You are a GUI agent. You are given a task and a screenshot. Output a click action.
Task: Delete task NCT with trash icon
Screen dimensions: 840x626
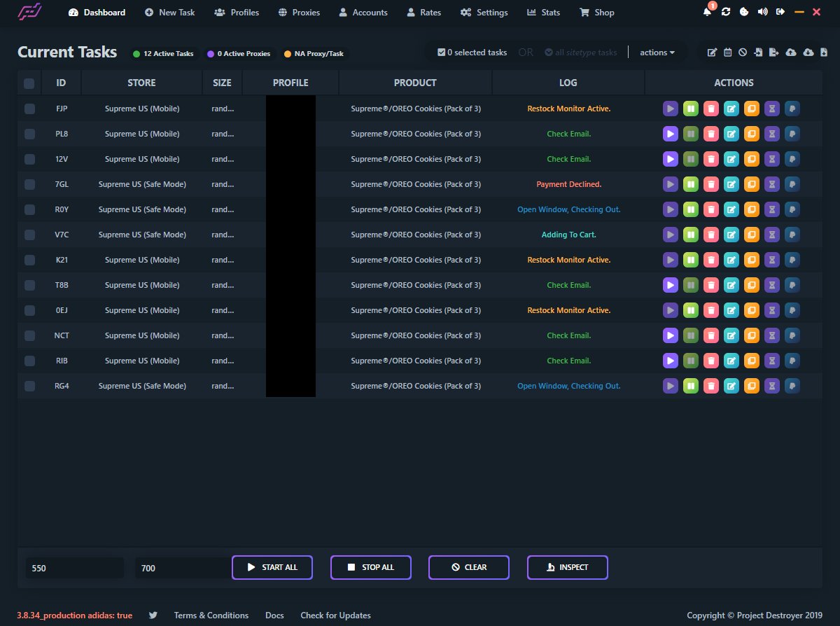point(711,335)
